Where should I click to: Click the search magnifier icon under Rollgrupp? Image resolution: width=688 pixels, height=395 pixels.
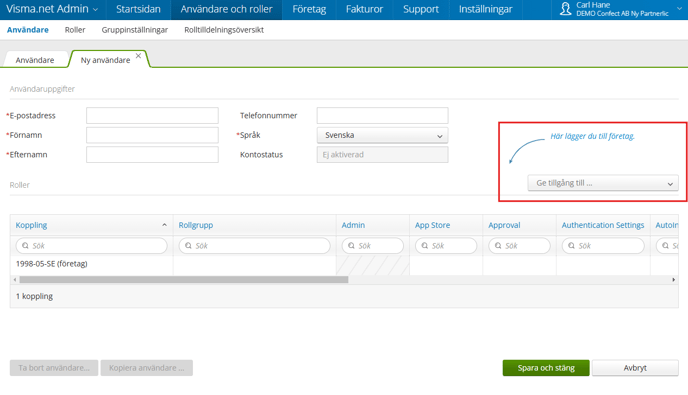tap(188, 246)
